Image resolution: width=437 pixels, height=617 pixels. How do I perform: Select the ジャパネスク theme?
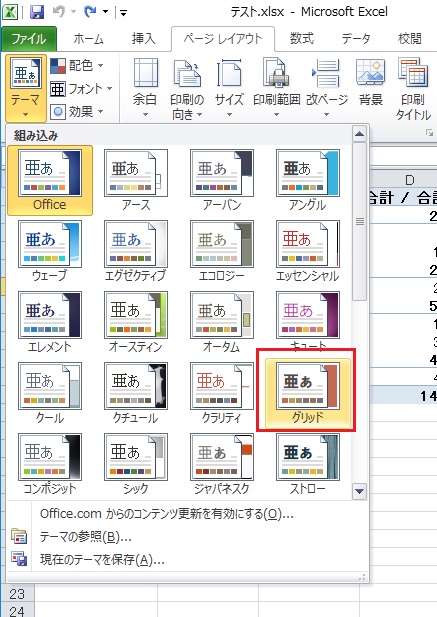222,464
